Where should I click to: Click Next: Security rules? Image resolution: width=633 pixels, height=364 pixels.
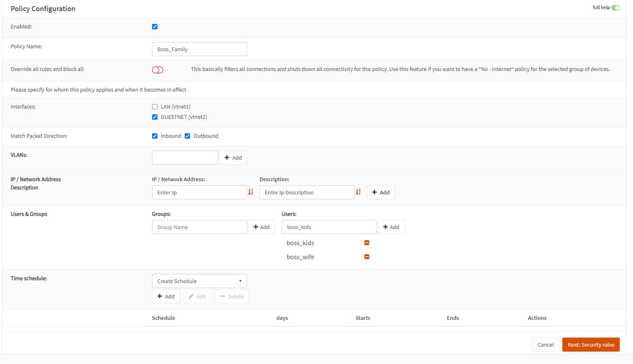click(x=591, y=345)
